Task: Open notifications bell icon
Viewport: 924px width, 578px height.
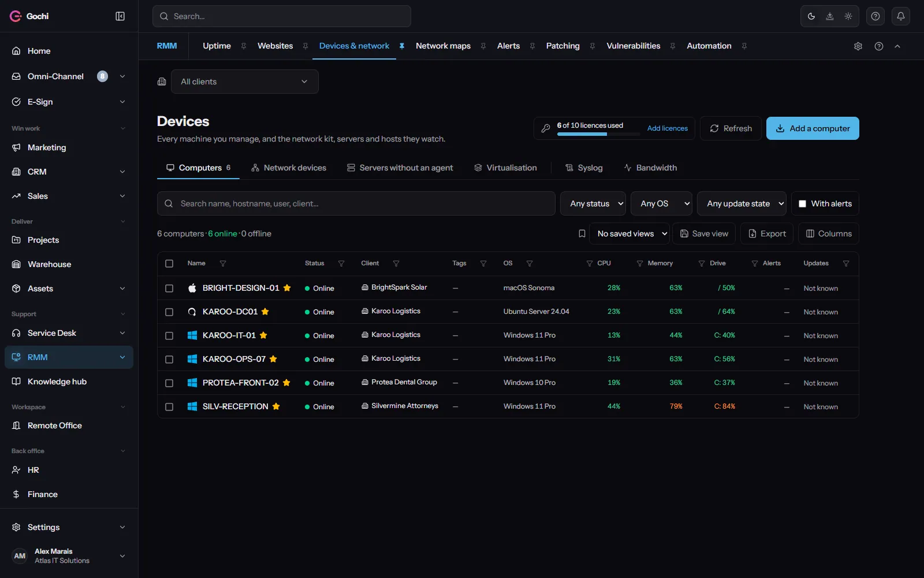Action: (x=901, y=16)
